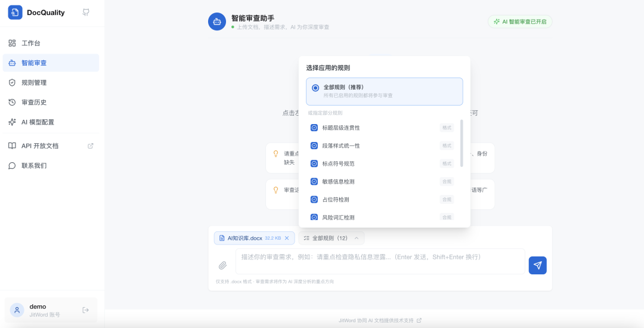Click the demo username text
The height and width of the screenshot is (328, 644).
(x=38, y=307)
